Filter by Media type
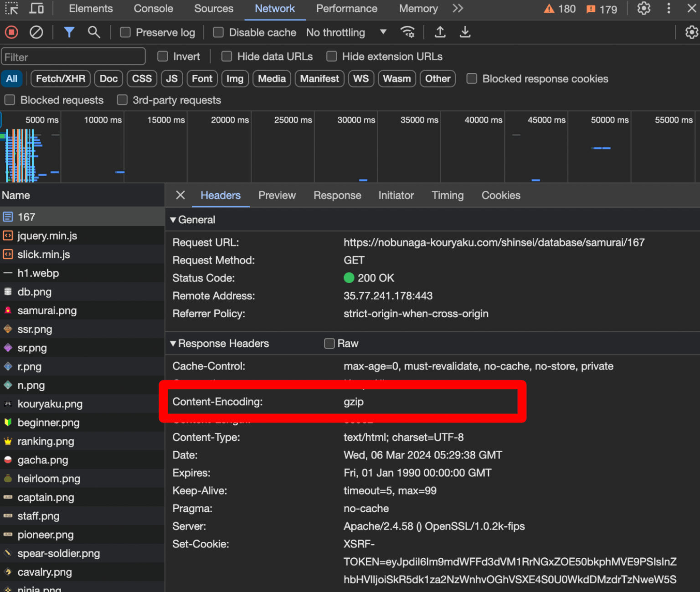Image resolution: width=700 pixels, height=592 pixels. (272, 78)
